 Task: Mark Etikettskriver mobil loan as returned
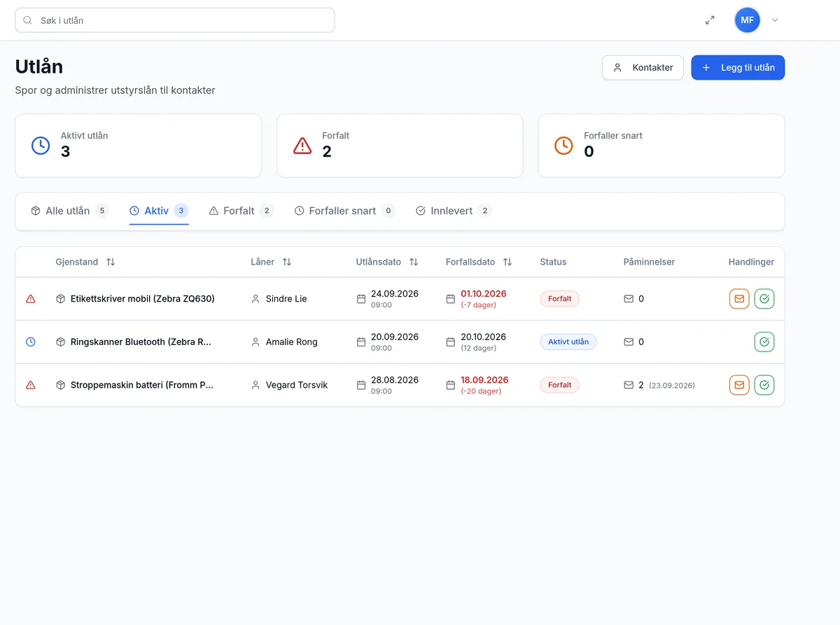coord(764,299)
